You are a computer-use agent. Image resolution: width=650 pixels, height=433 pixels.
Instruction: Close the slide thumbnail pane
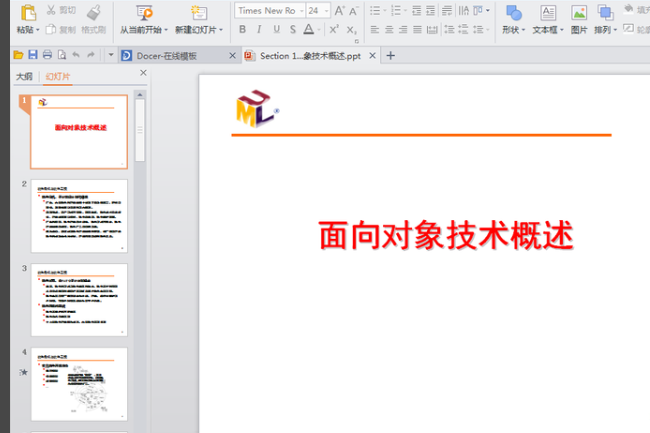point(143,73)
